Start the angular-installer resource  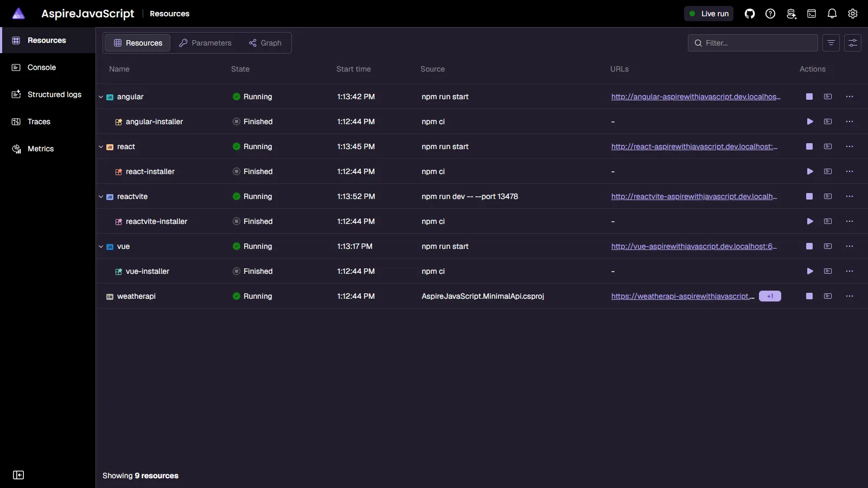point(809,121)
